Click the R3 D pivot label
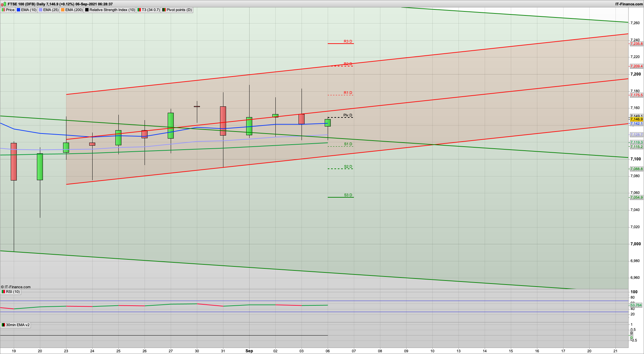The height and width of the screenshot is (354, 644). click(348, 41)
